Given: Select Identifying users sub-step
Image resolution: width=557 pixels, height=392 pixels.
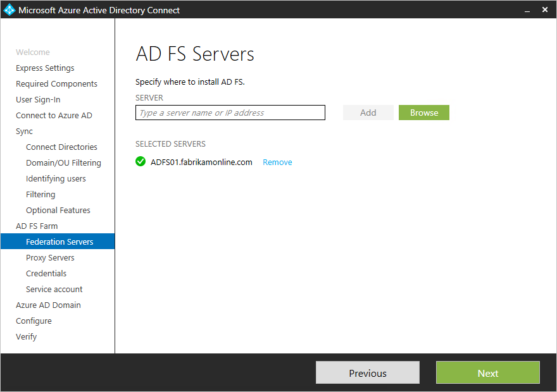Looking at the screenshot, I should (x=56, y=178).
